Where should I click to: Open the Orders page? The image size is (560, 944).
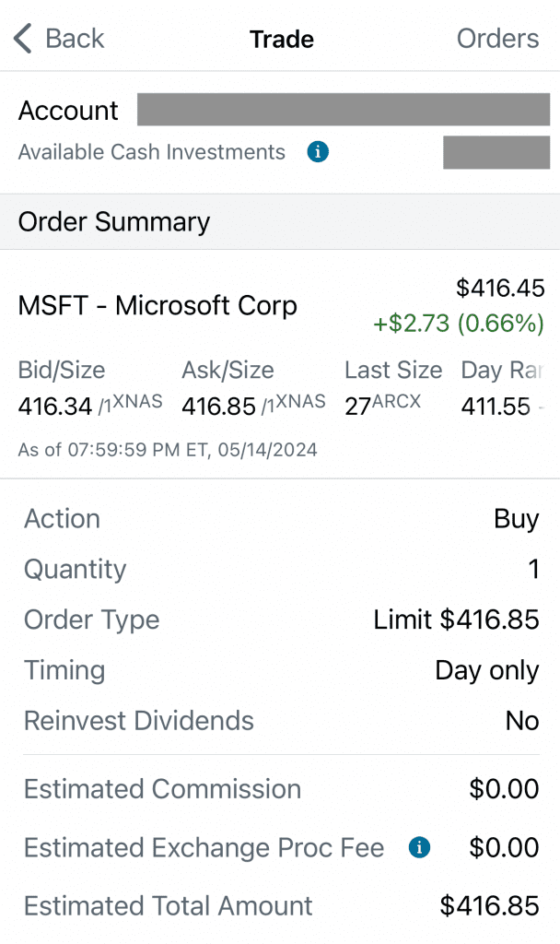497,39
